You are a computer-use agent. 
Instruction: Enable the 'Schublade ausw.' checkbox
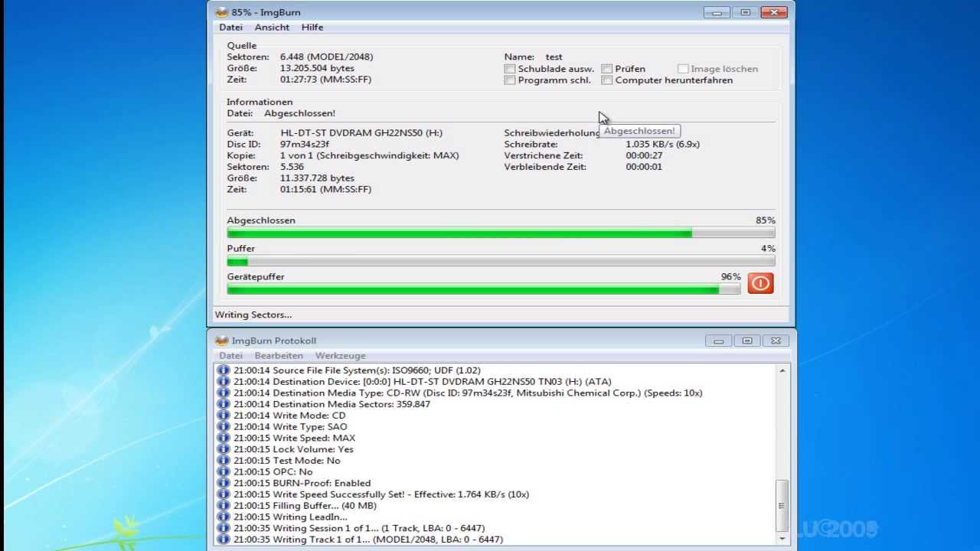(510, 69)
